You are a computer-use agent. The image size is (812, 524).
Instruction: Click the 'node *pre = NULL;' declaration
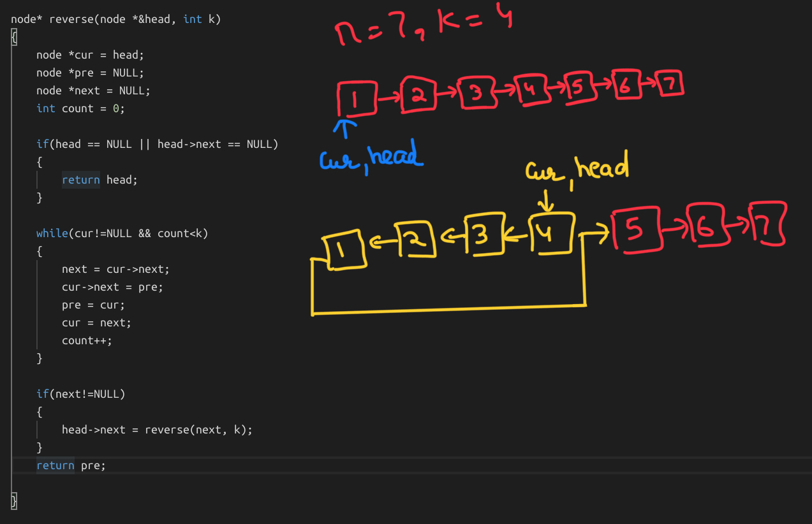(90, 73)
